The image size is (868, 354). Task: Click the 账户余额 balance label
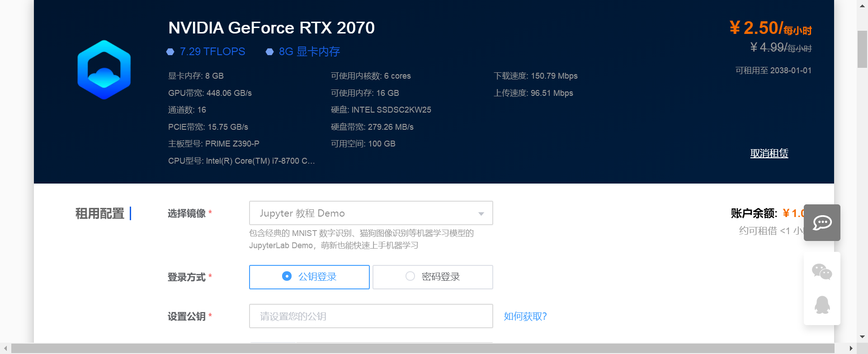click(x=754, y=213)
